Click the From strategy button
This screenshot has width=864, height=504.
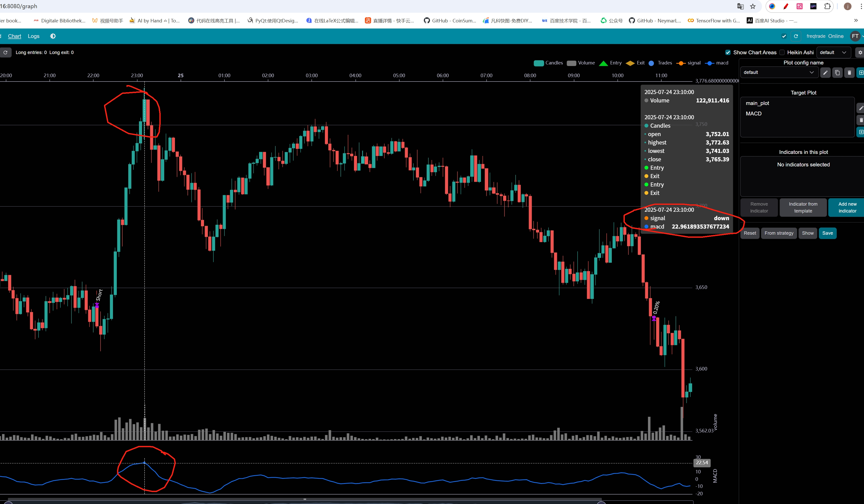click(779, 233)
